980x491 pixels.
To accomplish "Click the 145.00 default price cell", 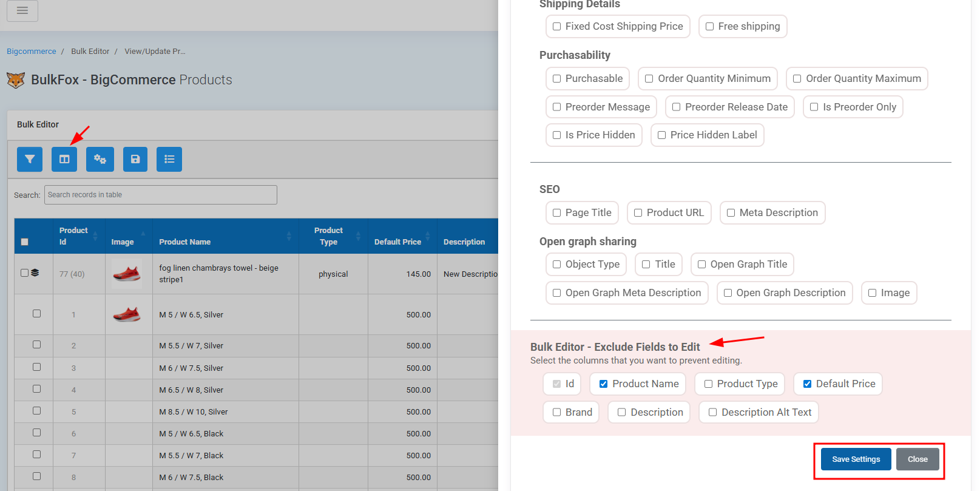I will (x=419, y=274).
